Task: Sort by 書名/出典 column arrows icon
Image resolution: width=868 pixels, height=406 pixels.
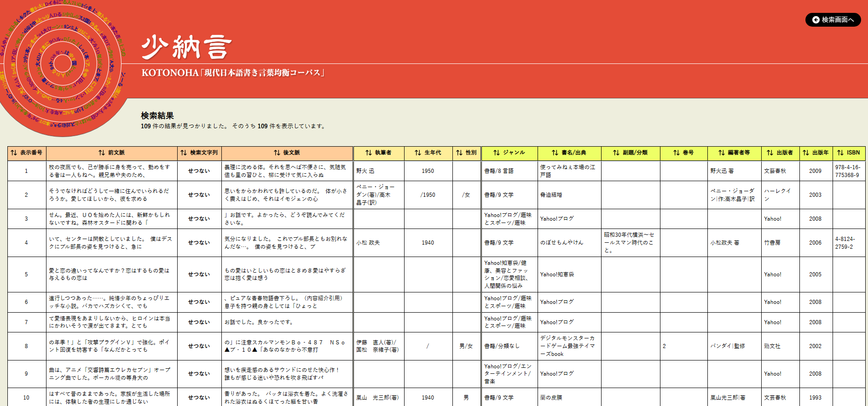Action: pos(555,153)
